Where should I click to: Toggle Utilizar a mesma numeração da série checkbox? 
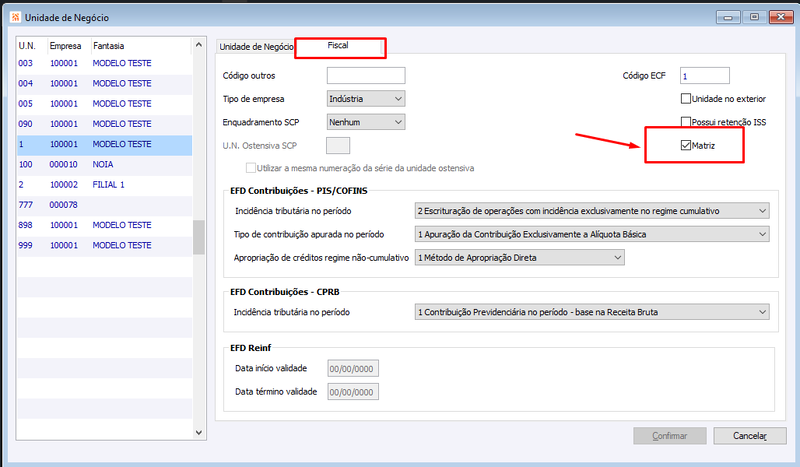point(251,168)
